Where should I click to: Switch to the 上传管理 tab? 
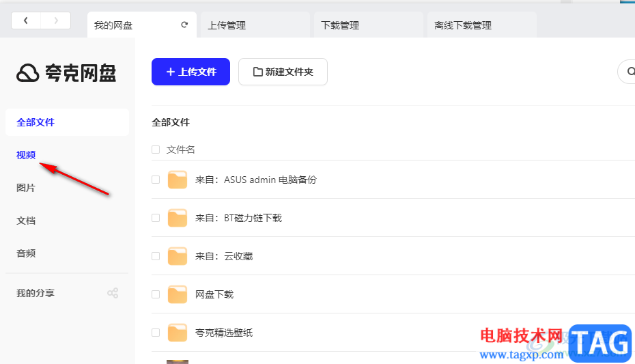(255, 25)
